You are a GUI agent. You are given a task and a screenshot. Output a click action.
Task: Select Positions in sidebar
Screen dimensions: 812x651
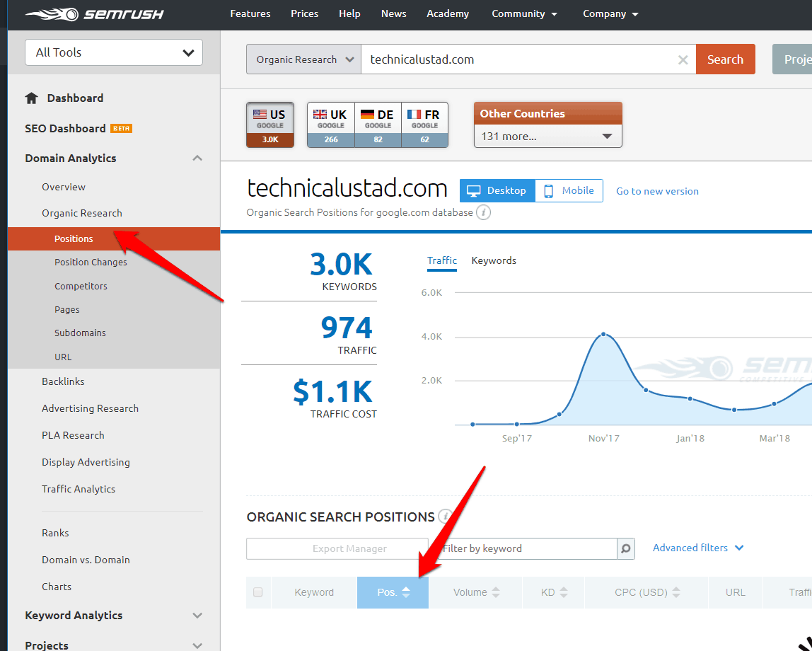click(x=114, y=238)
